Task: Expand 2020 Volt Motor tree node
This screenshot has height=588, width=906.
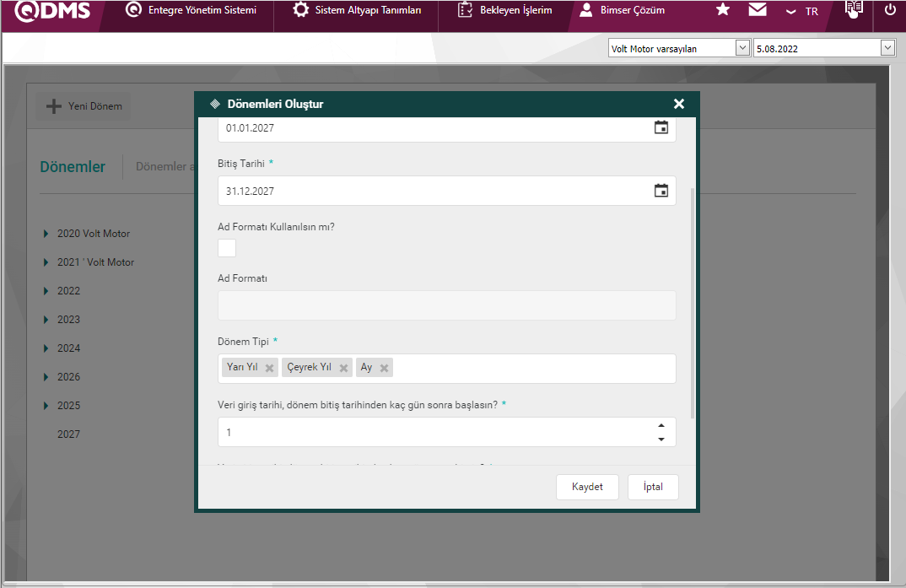Action: coord(46,234)
